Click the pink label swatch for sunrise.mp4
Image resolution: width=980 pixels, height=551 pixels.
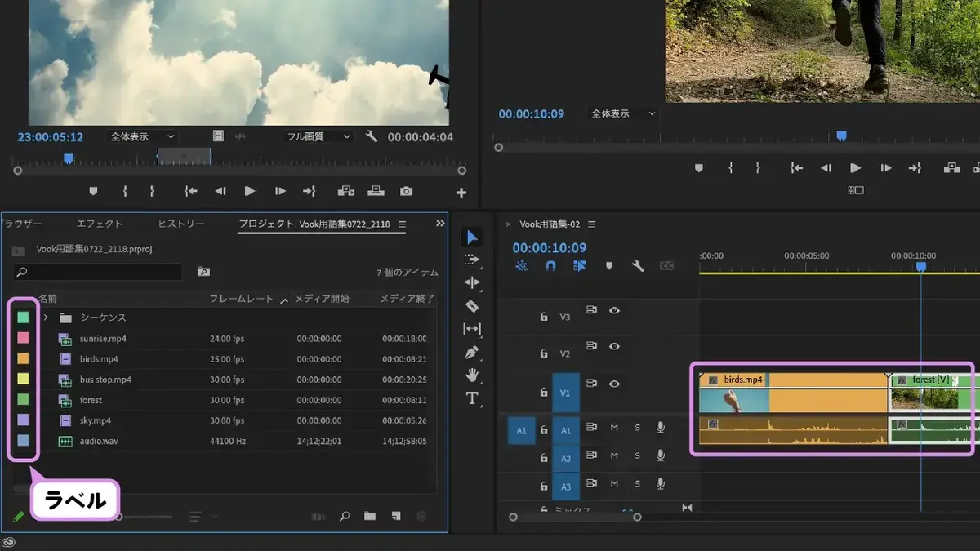[23, 338]
